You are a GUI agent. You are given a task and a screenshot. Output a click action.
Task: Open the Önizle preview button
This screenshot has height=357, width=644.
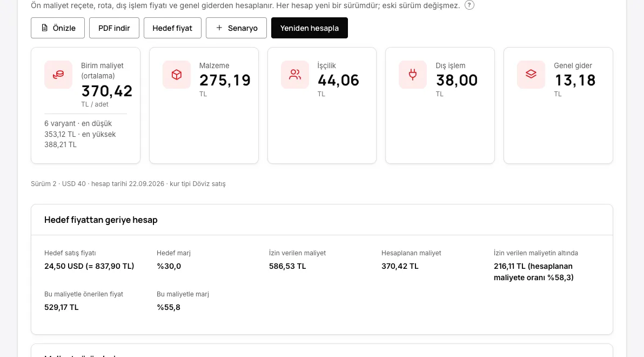pos(58,28)
